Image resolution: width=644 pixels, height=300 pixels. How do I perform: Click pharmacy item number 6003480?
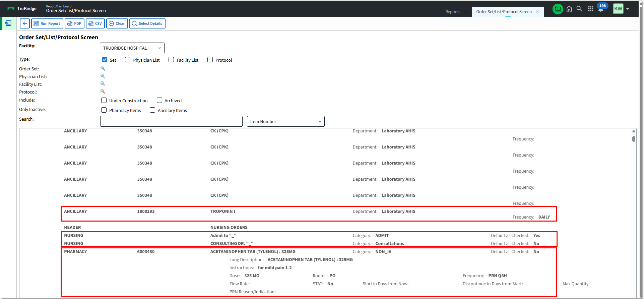point(146,252)
